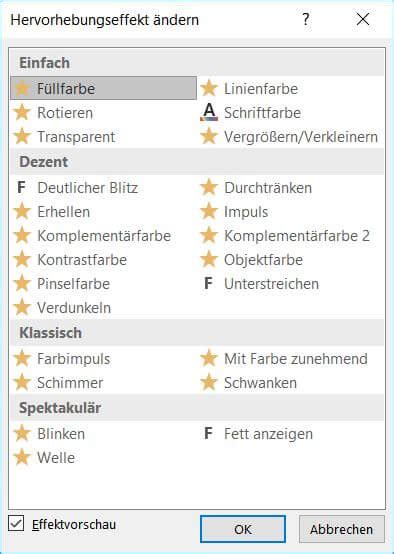Pick the F icon for Fett anzeigen
Image resolution: width=394 pixels, height=554 pixels.
[208, 434]
